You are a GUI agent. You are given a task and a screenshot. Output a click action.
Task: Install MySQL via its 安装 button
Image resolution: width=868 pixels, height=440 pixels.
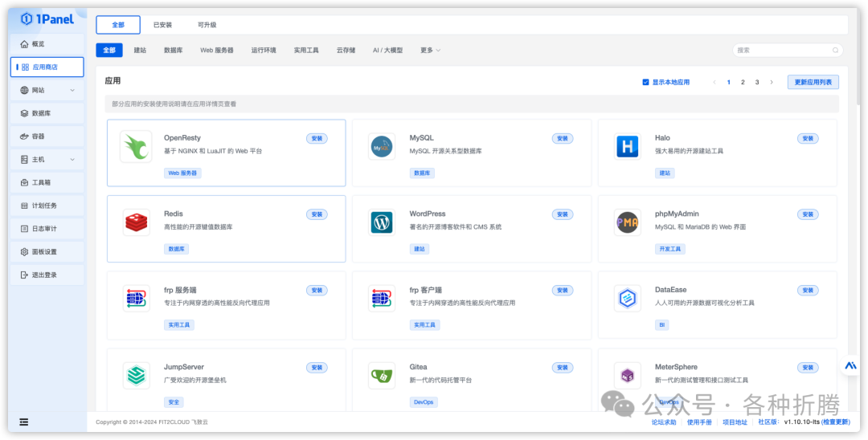tap(563, 138)
